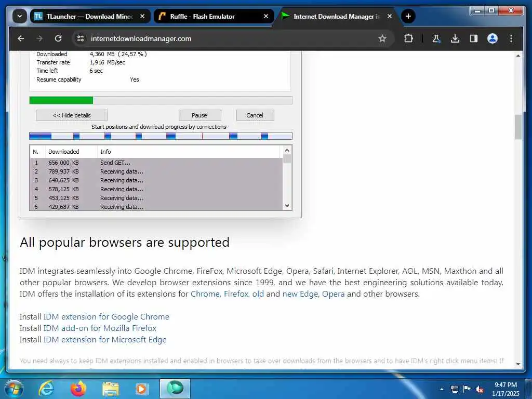Viewport: 532px width, 399px height.
Task: Select connection row 789,937 KB
Action: click(156, 171)
